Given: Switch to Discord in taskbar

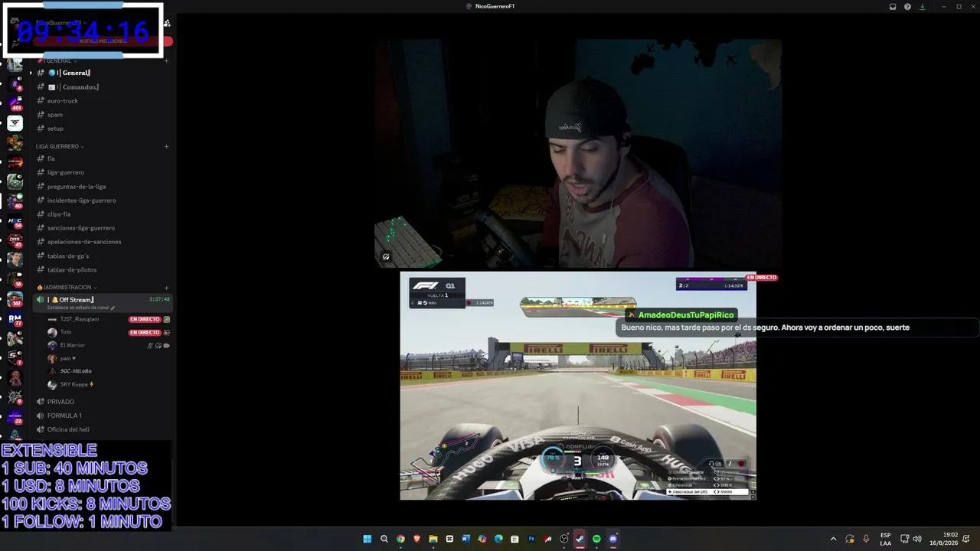Looking at the screenshot, I should (x=613, y=539).
